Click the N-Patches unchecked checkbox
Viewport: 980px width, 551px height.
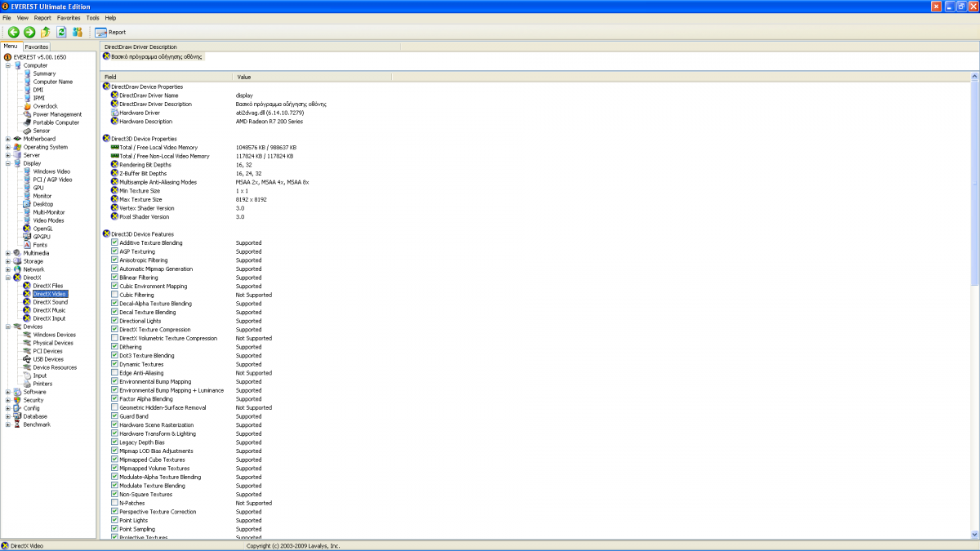114,503
